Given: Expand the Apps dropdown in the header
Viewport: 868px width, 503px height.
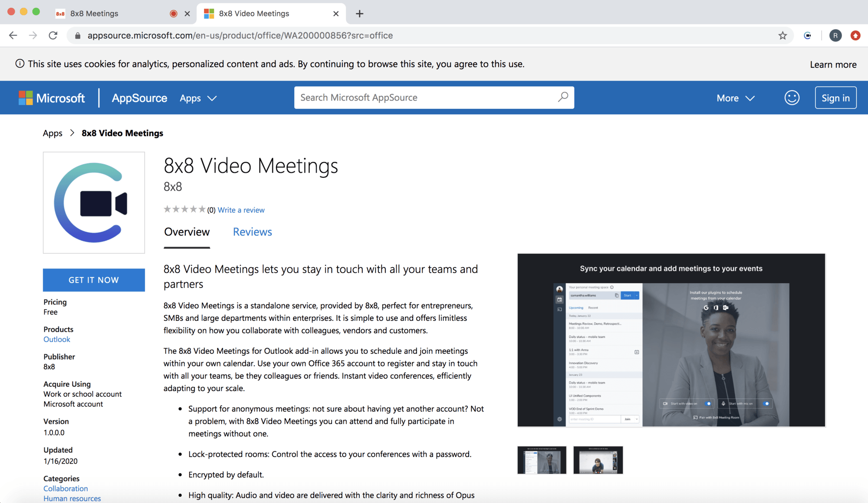Looking at the screenshot, I should point(198,98).
